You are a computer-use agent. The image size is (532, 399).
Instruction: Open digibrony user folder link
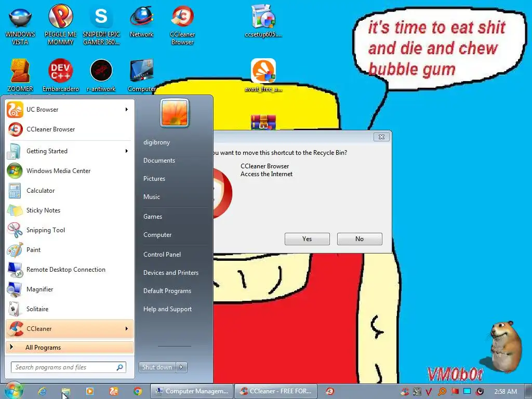click(156, 142)
